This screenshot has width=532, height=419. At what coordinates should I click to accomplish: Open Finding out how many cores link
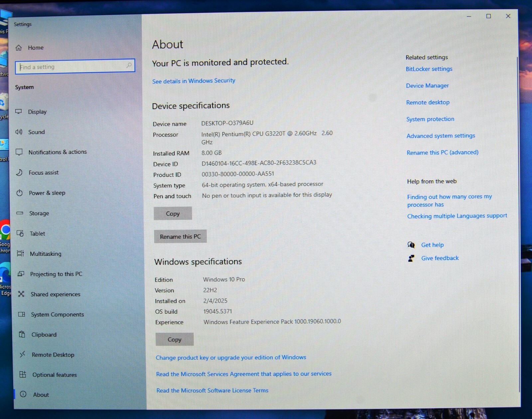pyautogui.click(x=450, y=201)
